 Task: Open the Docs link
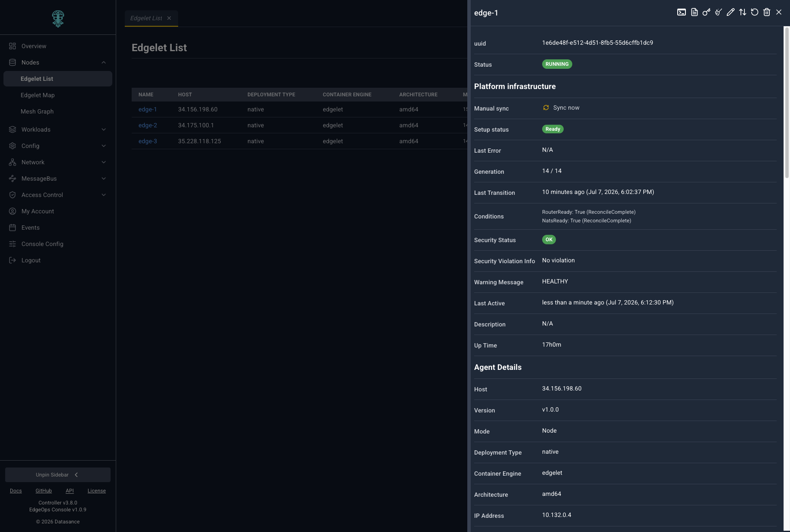pos(16,491)
